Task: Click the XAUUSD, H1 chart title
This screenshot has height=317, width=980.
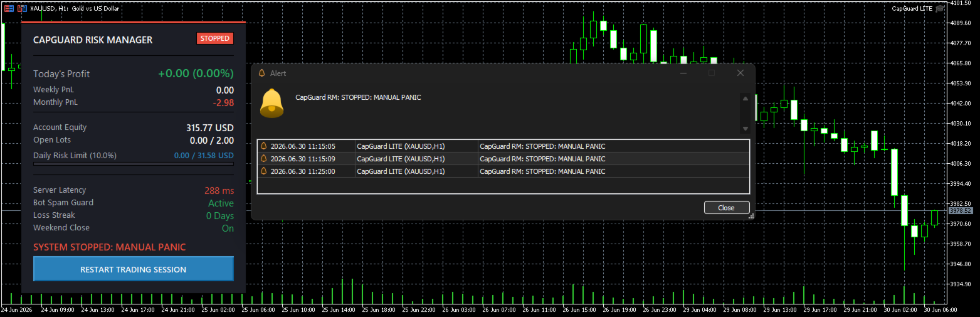Action: [75, 9]
